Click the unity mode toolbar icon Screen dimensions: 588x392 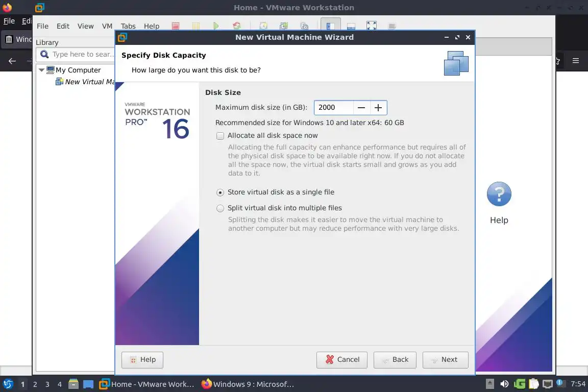392,26
